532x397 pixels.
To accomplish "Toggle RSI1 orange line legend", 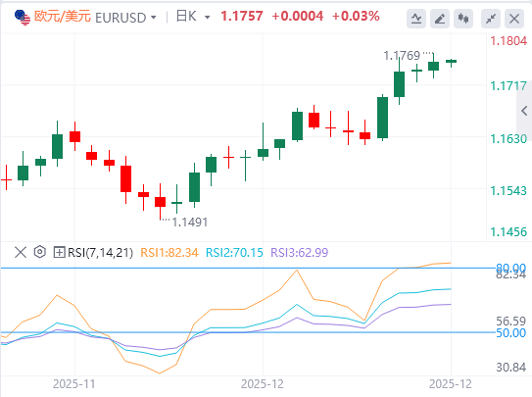I will (x=169, y=253).
